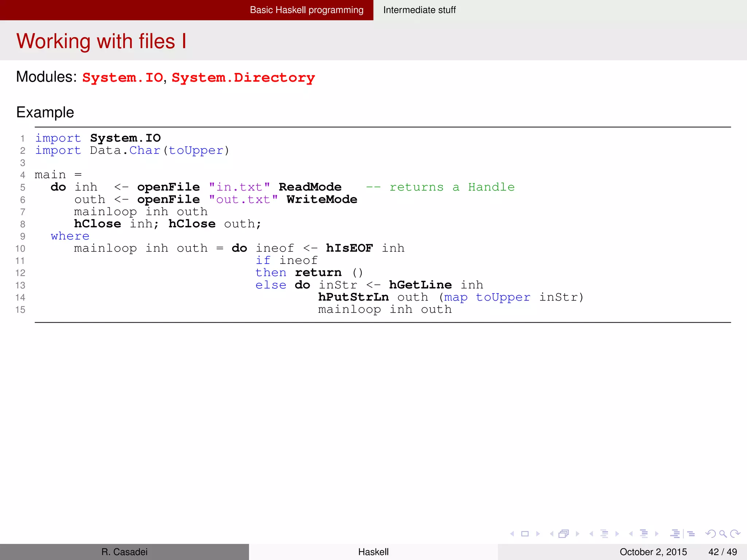Screen dimensions: 747x560
Task: Click the next subsection arrow
Action: point(617,534)
